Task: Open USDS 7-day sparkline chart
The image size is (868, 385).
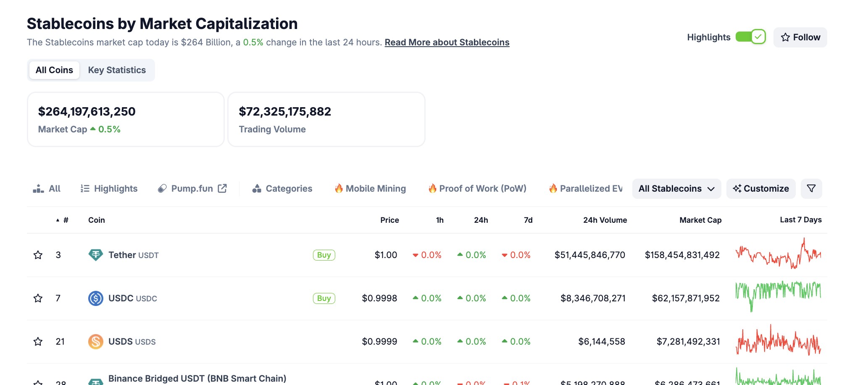Action: (778, 340)
